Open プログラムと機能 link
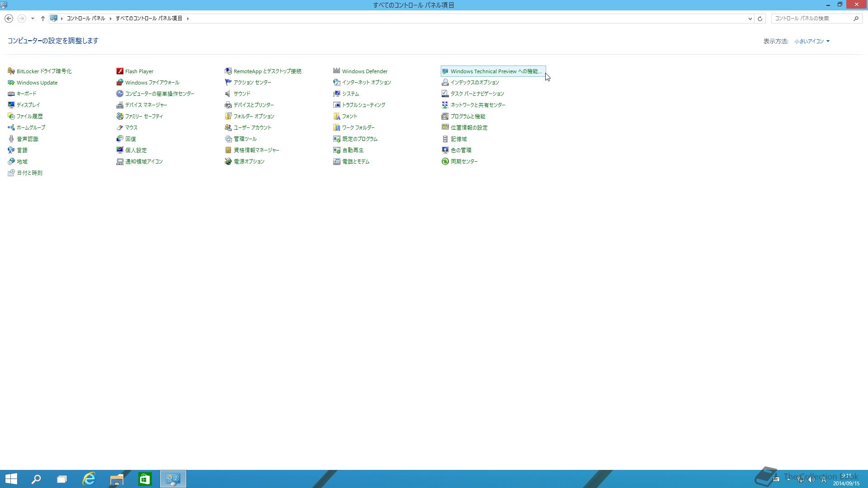Viewport: 868px width, 488px height. pos(468,116)
